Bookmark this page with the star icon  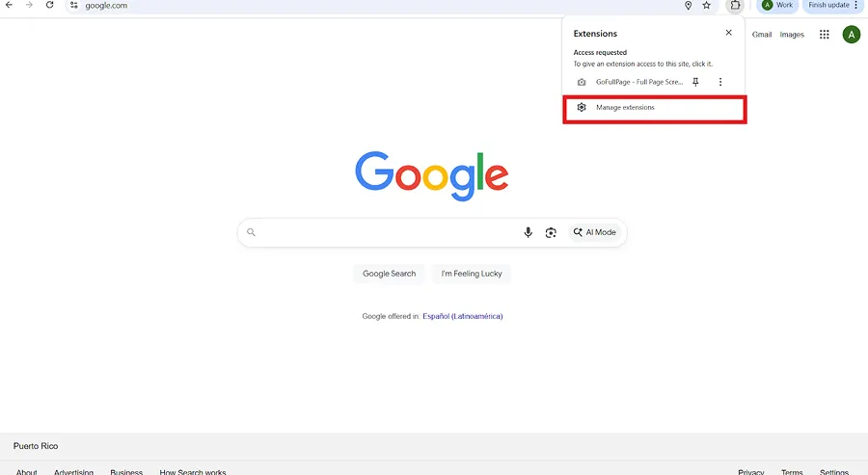[707, 5]
